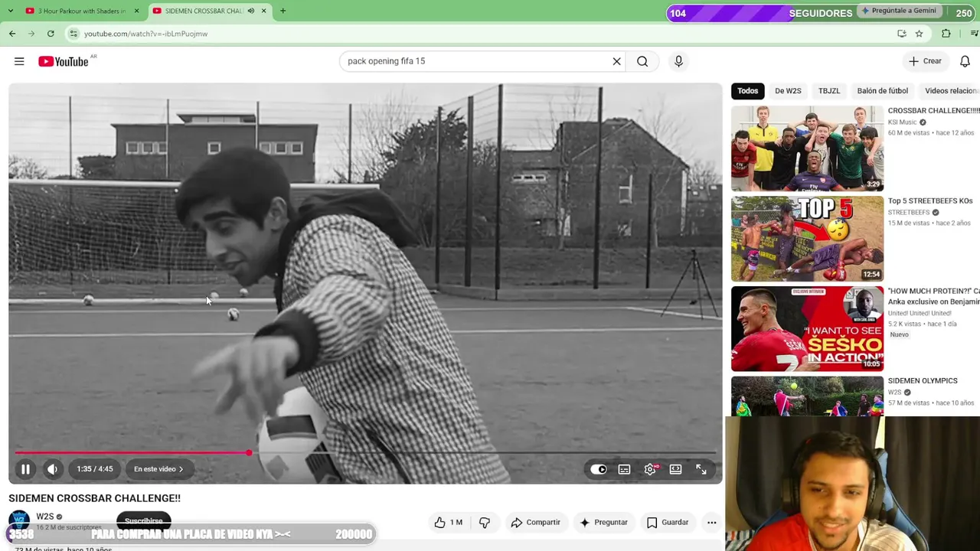
Task: Like the video
Action: tap(449, 523)
